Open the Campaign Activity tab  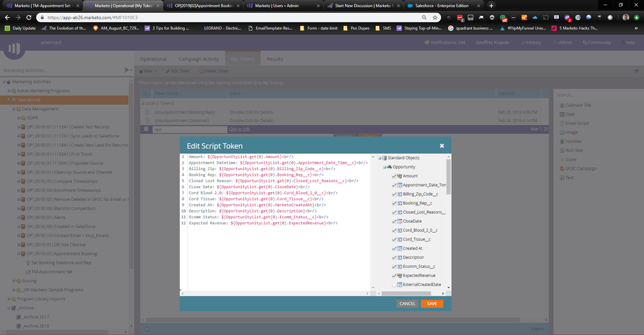click(198, 59)
